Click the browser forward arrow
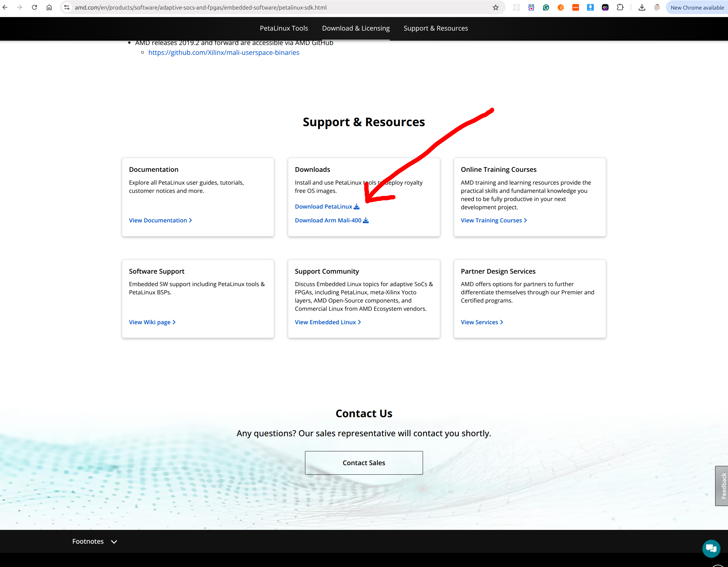728x567 pixels. tap(20, 7)
